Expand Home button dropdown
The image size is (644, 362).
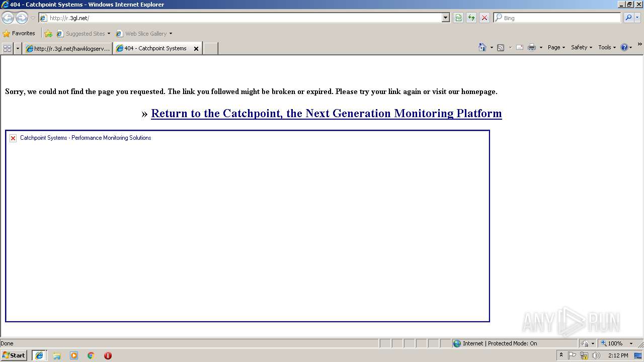point(492,48)
